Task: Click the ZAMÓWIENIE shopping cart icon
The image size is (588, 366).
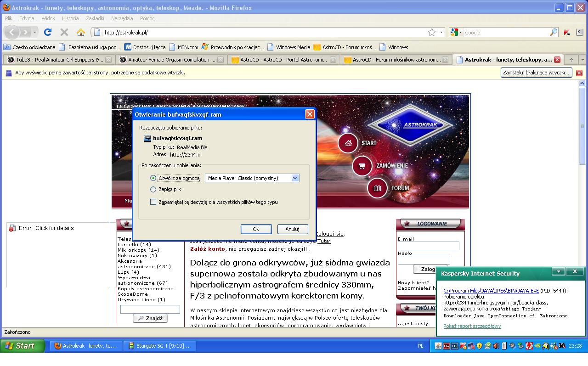Action: [x=362, y=166]
